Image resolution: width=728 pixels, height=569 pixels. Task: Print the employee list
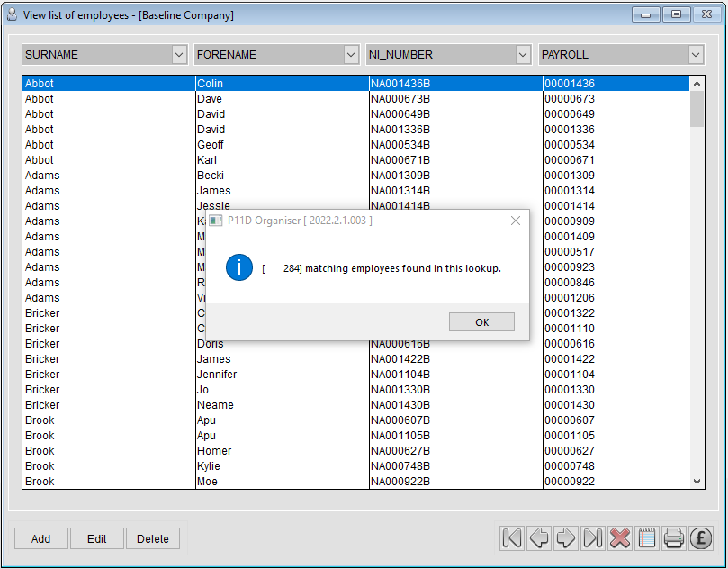pyautogui.click(x=673, y=537)
